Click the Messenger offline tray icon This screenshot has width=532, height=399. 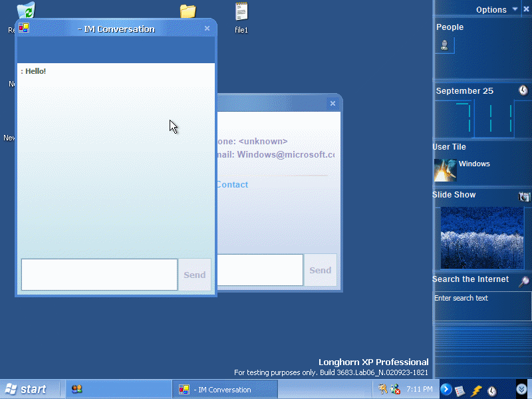[x=395, y=389]
